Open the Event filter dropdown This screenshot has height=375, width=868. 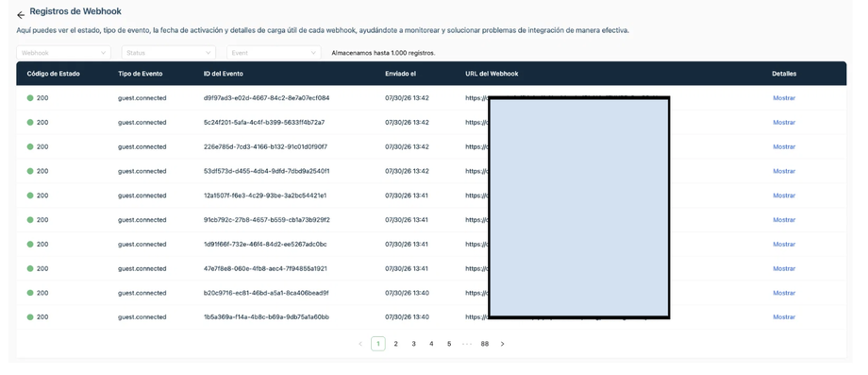pos(274,53)
